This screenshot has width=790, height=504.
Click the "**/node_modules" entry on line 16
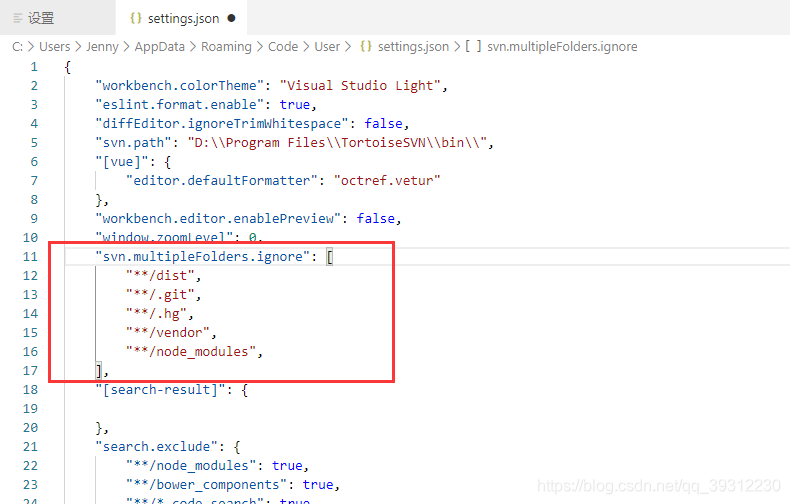coord(191,352)
